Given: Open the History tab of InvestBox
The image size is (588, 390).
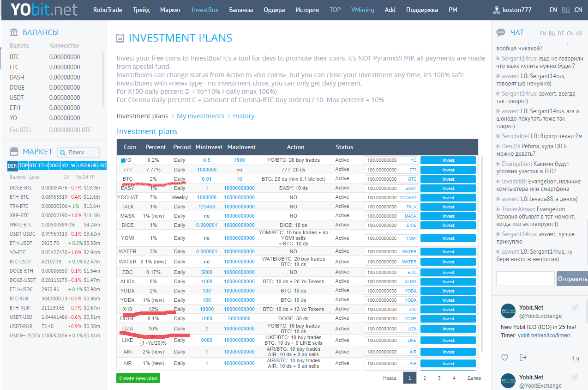Looking at the screenshot, I should [x=244, y=116].
